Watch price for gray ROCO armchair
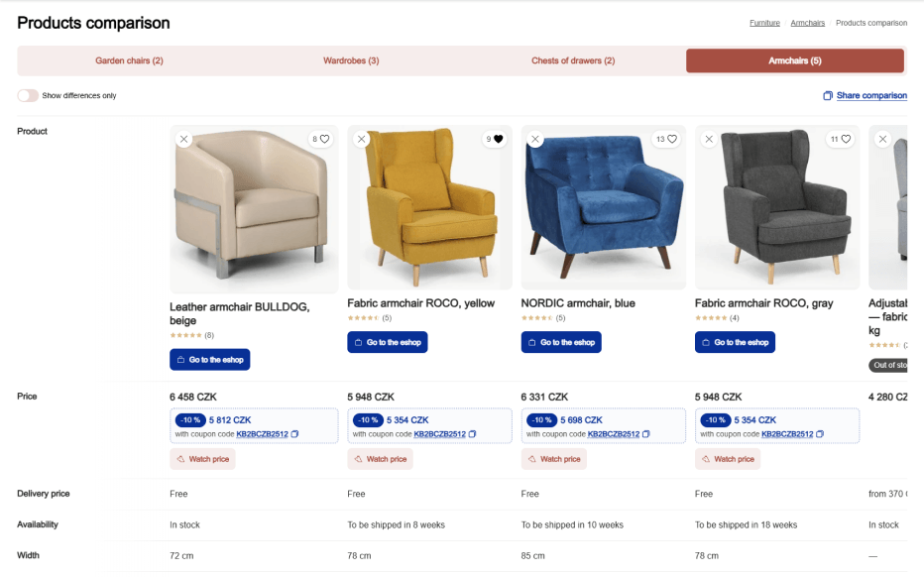 click(x=728, y=459)
